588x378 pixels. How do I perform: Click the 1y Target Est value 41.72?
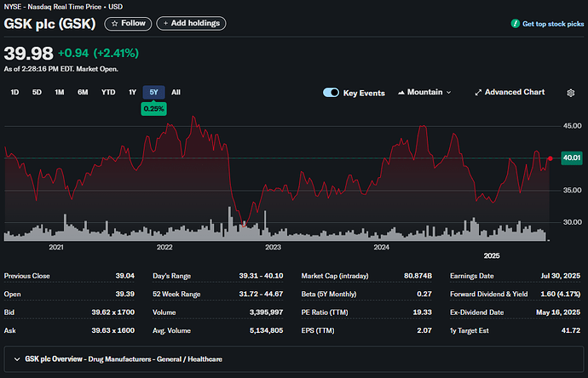click(571, 330)
